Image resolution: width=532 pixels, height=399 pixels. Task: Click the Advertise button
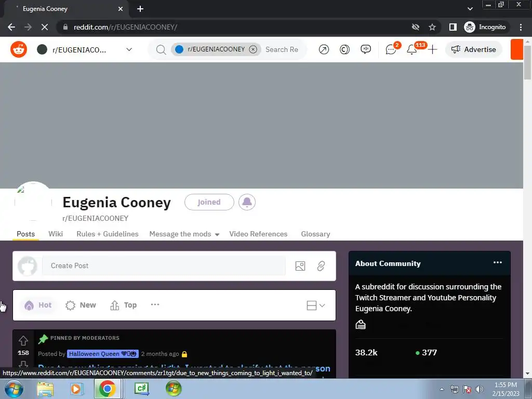(474, 49)
